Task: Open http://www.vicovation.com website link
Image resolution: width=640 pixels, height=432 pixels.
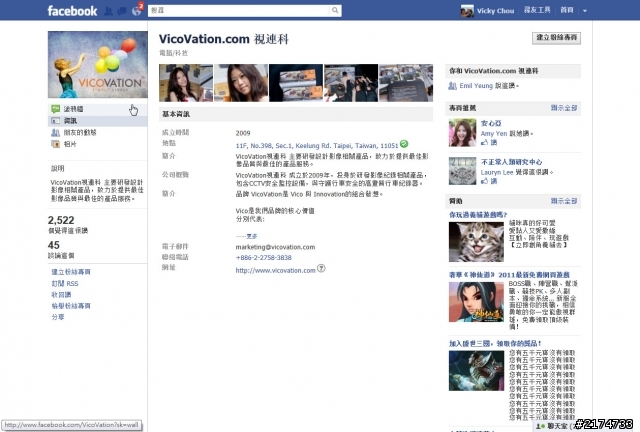Action: tap(276, 270)
